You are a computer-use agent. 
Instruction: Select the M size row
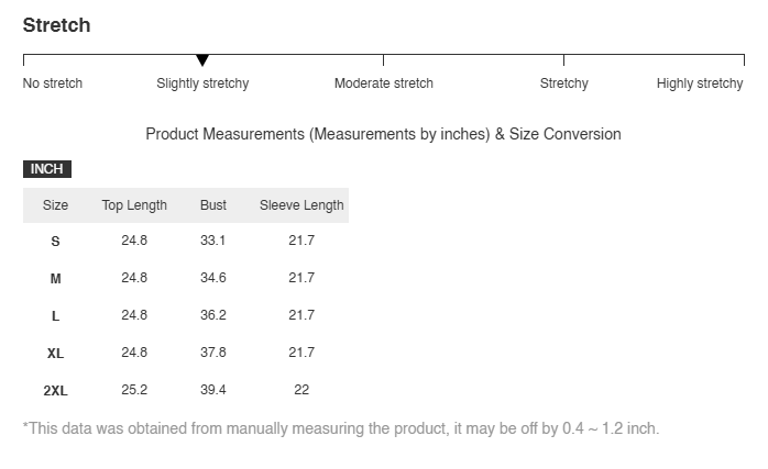point(55,278)
